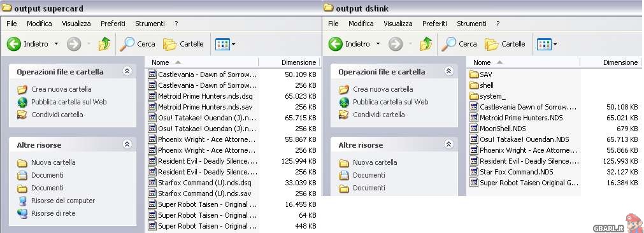Viewport: 644px width, 233px height.
Task: Open Cerca search in supercard window
Action: pos(137,44)
